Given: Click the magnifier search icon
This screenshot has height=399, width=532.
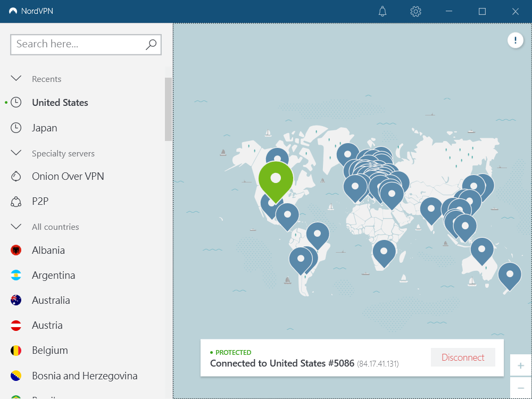Looking at the screenshot, I should 151,45.
